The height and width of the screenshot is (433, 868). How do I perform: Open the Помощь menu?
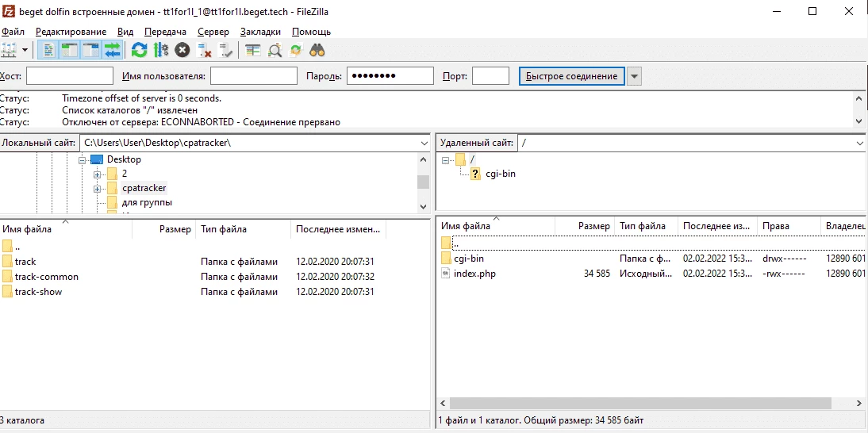coord(311,32)
